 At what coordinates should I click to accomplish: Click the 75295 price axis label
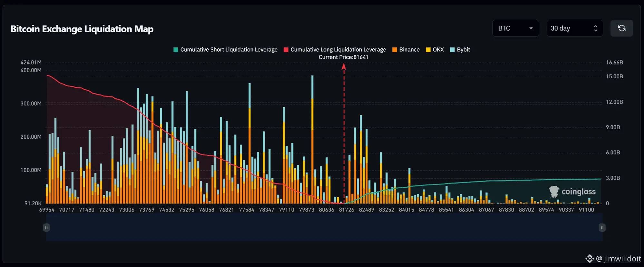click(187, 210)
